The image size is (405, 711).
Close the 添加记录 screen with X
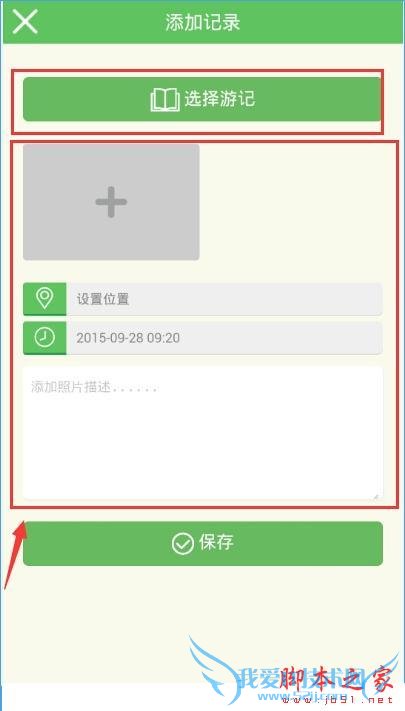(x=25, y=22)
